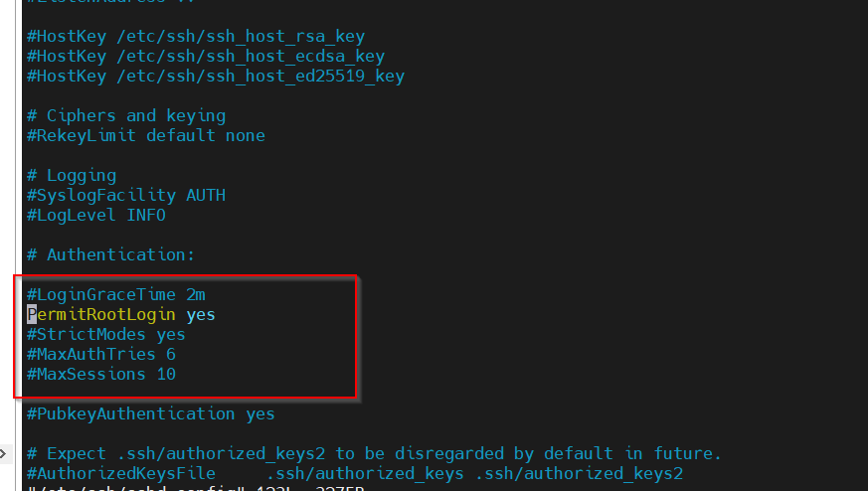Click the ssh_host_rsa_key HostKey line

point(196,37)
